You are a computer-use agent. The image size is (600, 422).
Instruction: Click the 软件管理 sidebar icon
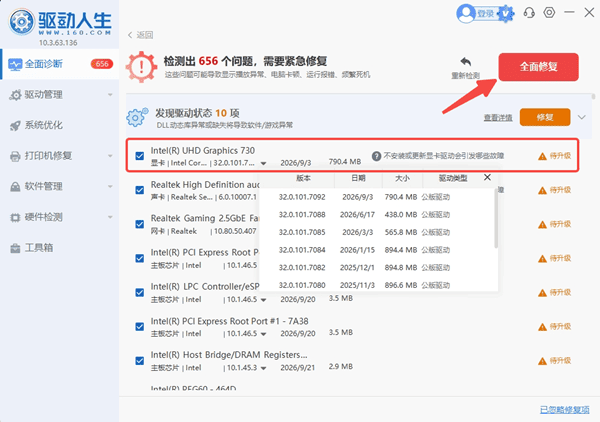(15, 187)
